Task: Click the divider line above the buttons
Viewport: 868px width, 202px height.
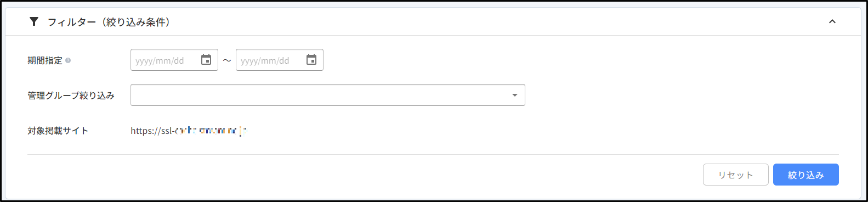Action: (433, 154)
